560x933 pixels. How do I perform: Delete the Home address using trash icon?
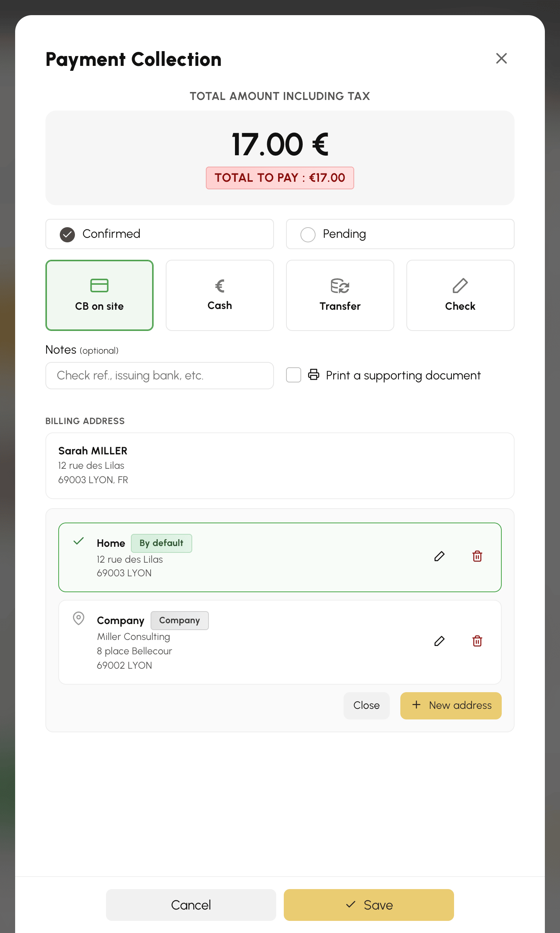(477, 556)
